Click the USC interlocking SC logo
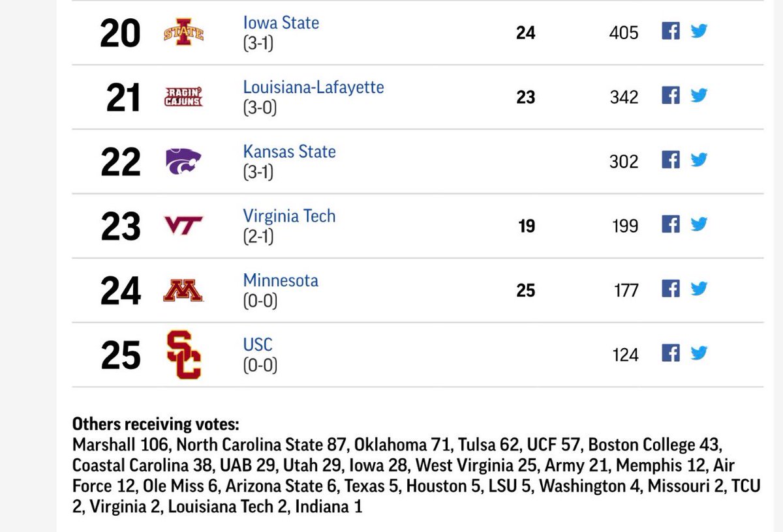Screen dimensions: 783x532 pyautogui.click(x=183, y=355)
